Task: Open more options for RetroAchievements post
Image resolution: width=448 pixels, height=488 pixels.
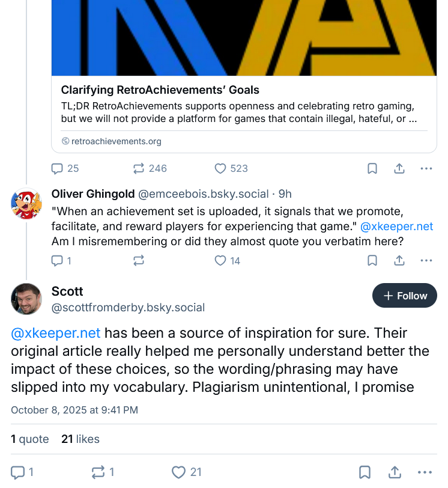Action: point(426,168)
